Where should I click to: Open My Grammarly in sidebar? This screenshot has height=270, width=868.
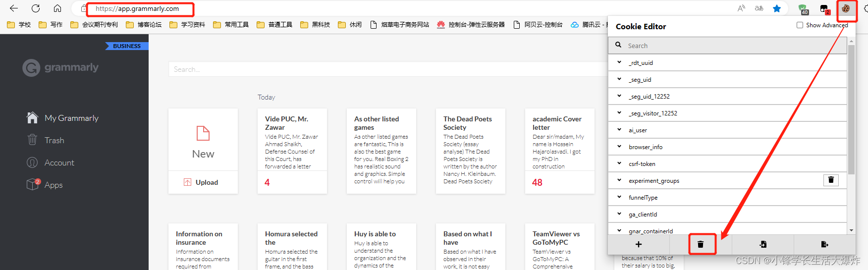click(x=62, y=118)
